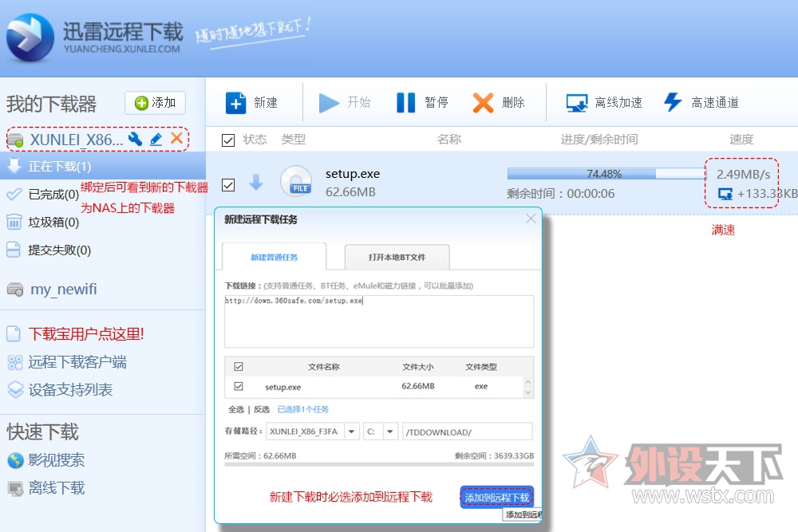Viewport: 798px width, 532px height.
Task: Toggle setup.exe checkbox in dialog file list
Action: tap(238, 387)
